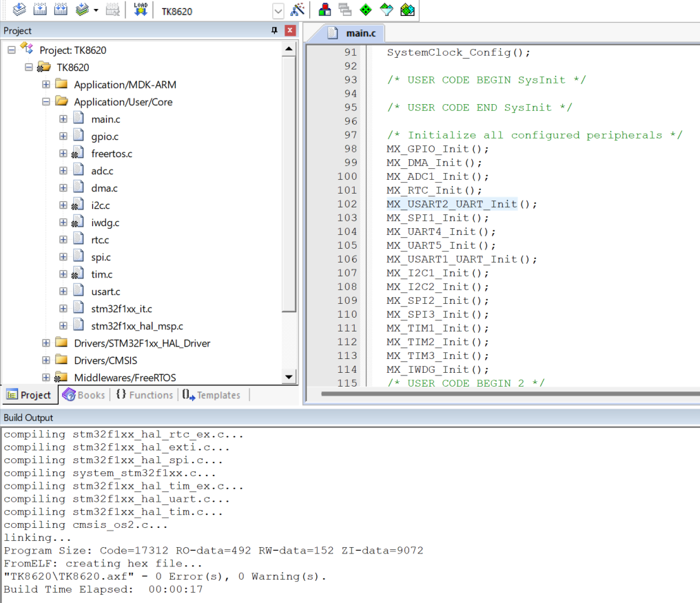This screenshot has height=603, width=700.
Task: Click project tree scroll up arrow
Action: (x=289, y=48)
